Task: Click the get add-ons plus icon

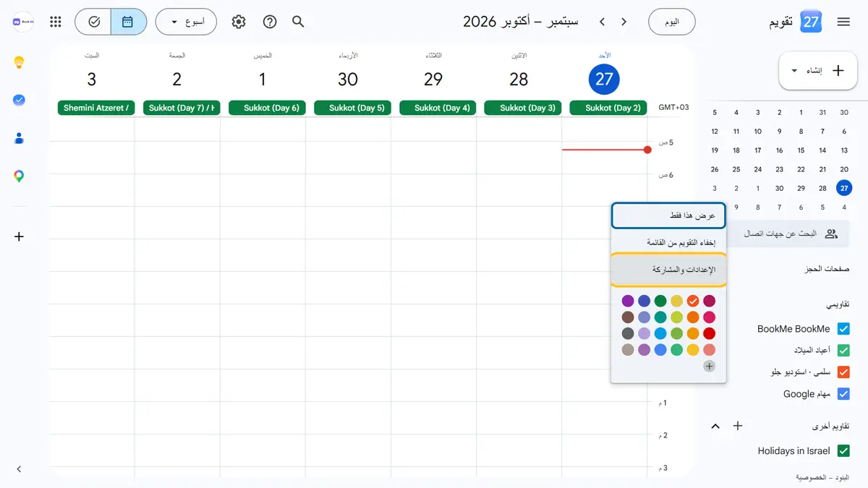Action: click(20, 236)
